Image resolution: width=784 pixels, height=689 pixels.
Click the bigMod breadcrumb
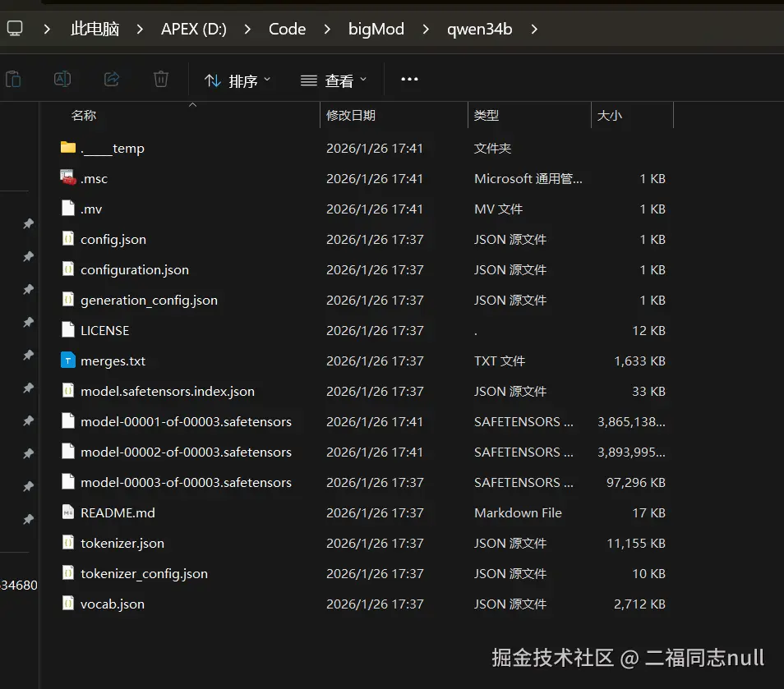pos(376,29)
